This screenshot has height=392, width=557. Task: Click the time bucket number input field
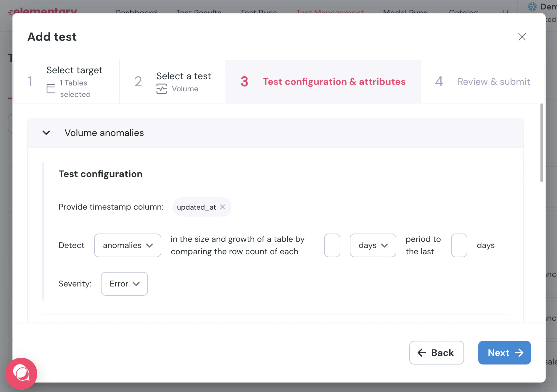[x=332, y=245]
